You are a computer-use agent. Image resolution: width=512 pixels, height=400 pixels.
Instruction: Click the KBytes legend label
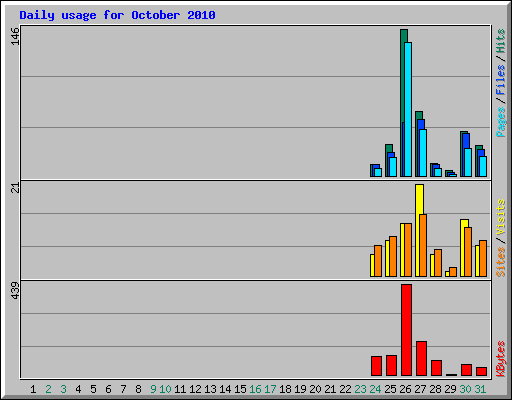(x=500, y=359)
